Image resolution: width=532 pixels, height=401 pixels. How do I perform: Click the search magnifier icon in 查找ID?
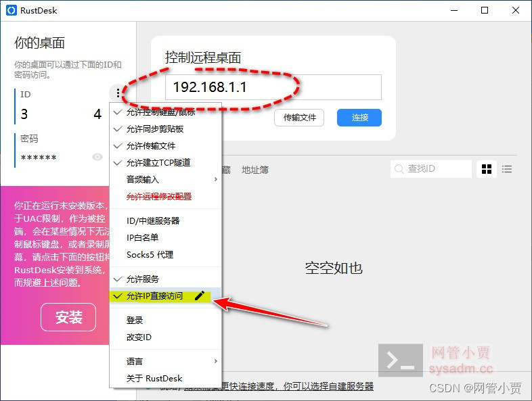point(399,169)
